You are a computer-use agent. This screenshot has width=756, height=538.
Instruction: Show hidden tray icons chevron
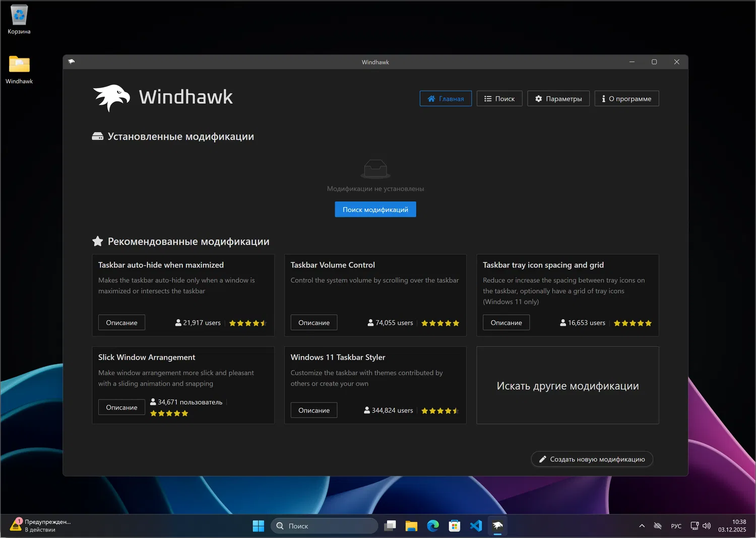(642, 526)
